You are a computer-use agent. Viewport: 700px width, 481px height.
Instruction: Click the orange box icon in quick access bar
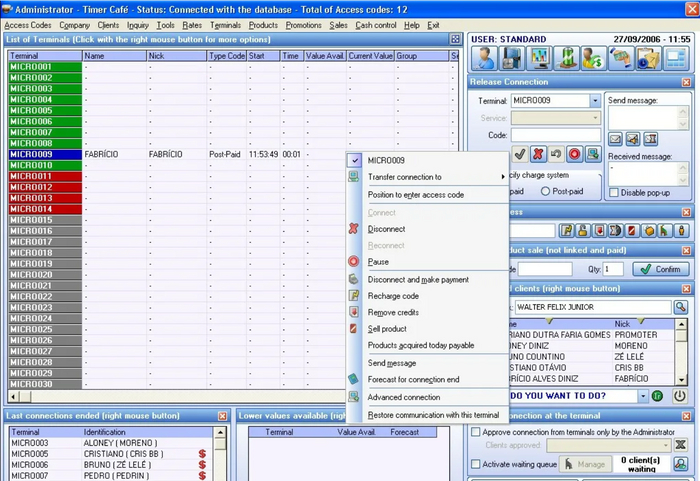(x=649, y=231)
